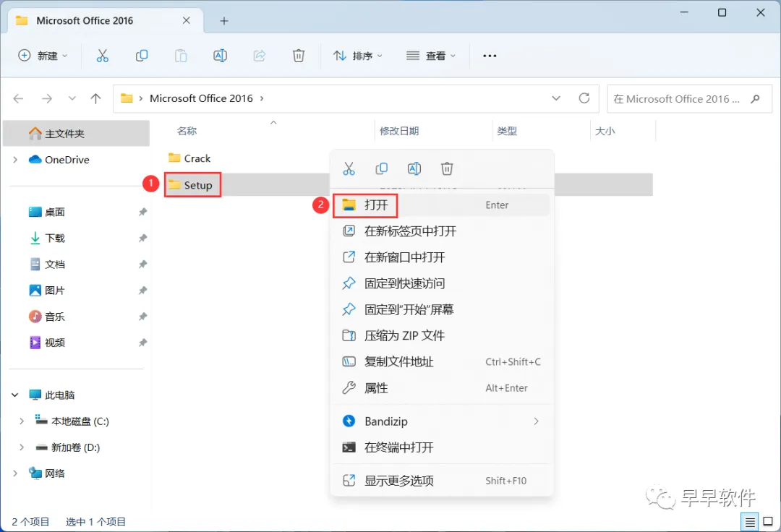Click the Cut icon in the toolbar
This screenshot has height=532, width=781.
(x=102, y=56)
